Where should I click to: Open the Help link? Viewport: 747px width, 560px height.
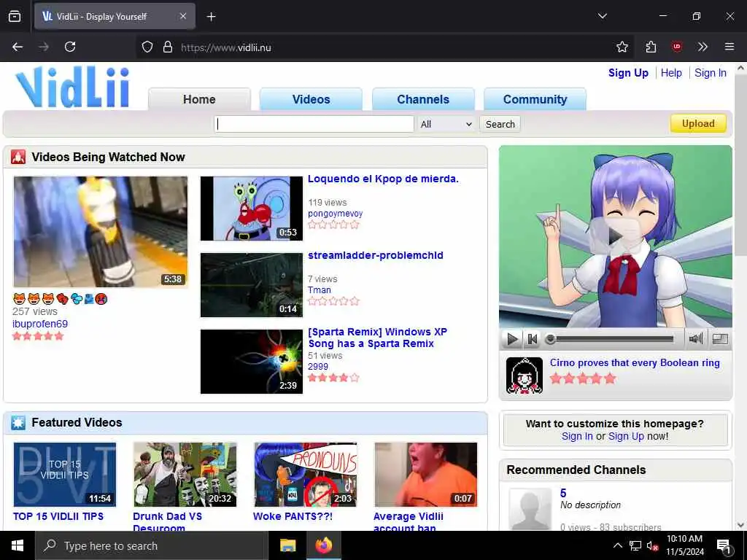tap(671, 73)
